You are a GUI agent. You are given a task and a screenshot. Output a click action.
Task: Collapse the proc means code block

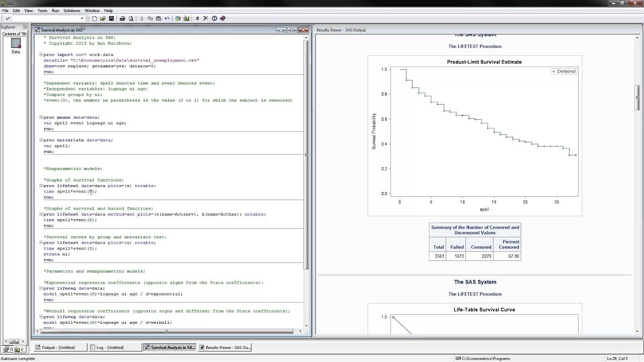click(41, 117)
